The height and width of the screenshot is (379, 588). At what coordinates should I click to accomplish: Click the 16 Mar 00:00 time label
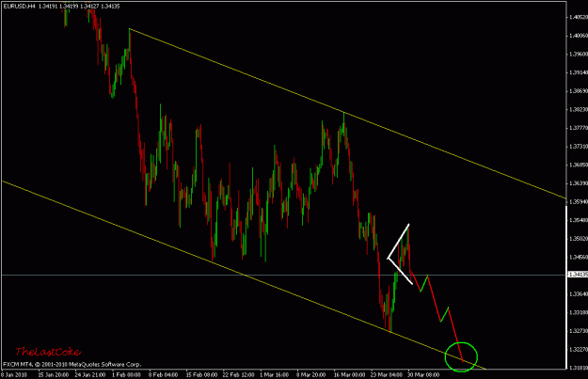tap(349, 375)
